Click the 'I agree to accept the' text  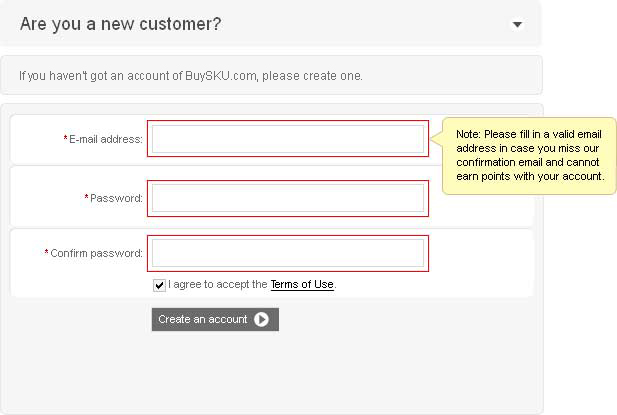(x=218, y=284)
